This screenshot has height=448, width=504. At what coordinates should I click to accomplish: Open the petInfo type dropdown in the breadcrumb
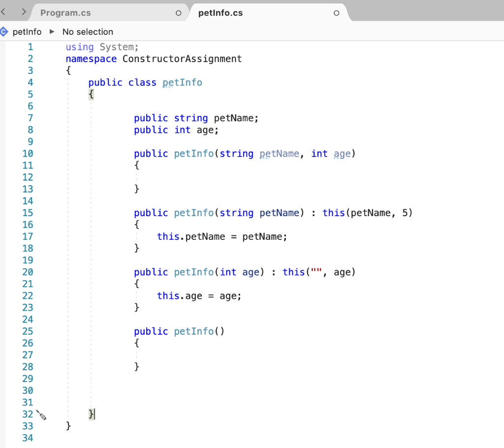click(27, 32)
